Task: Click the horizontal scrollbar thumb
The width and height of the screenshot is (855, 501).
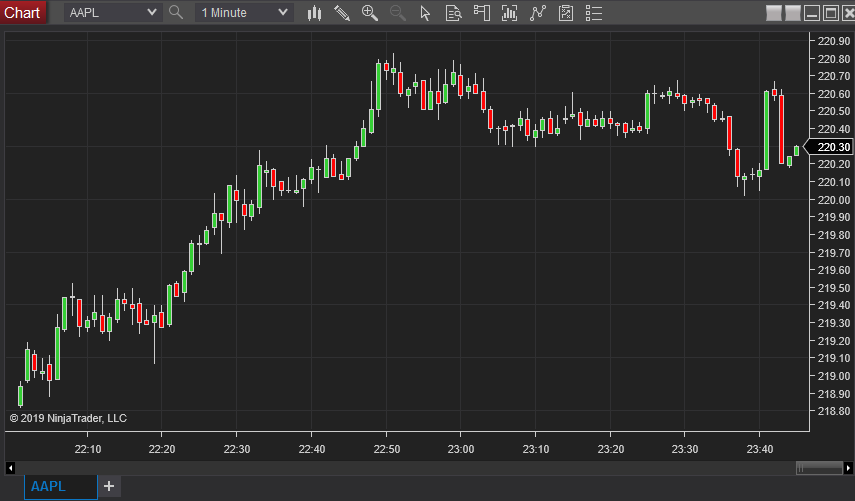Action: pos(819,468)
